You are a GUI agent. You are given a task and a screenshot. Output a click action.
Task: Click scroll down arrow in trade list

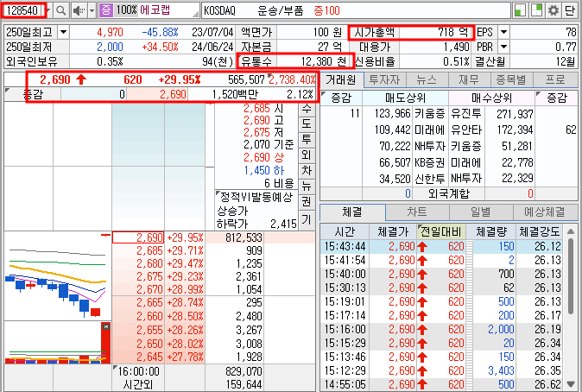click(571, 384)
